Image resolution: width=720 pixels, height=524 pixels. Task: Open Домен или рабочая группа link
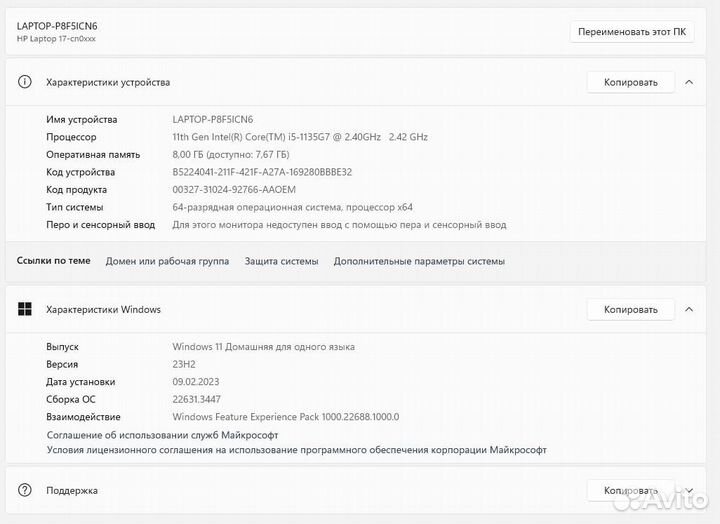click(x=167, y=261)
